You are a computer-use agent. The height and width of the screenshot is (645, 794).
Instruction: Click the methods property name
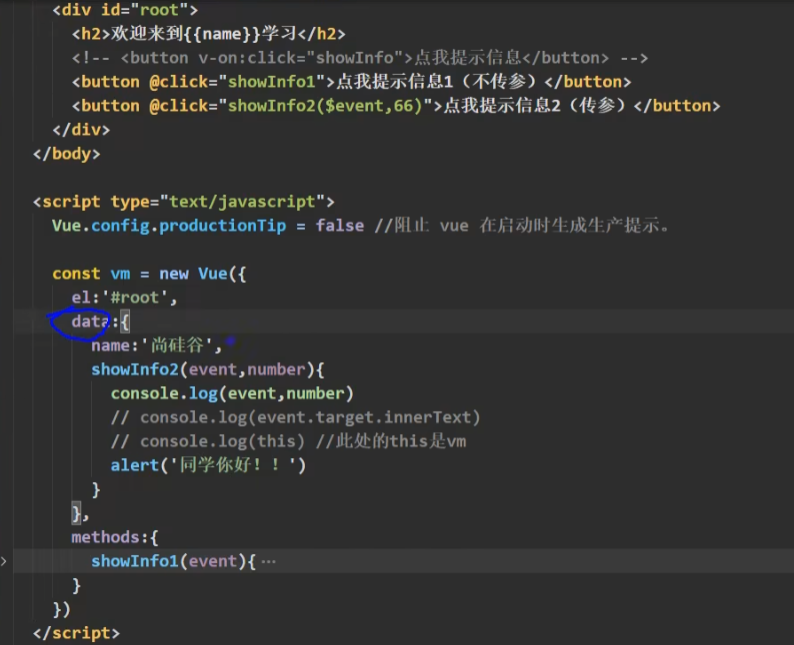coord(106,538)
